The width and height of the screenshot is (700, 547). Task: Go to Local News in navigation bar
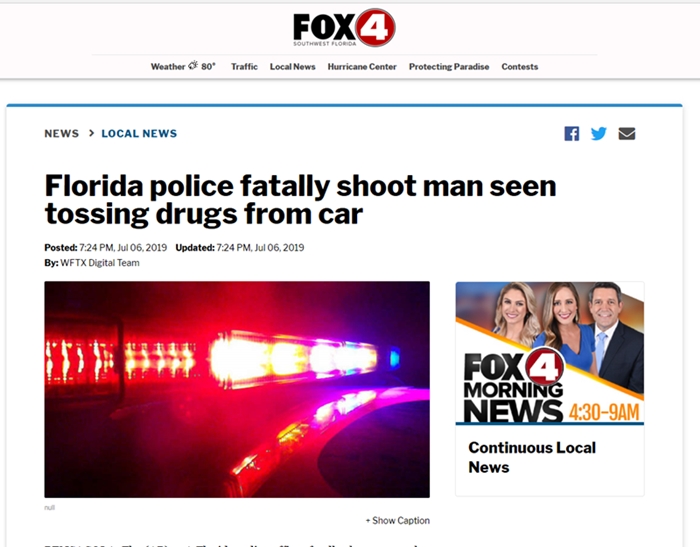(x=292, y=67)
